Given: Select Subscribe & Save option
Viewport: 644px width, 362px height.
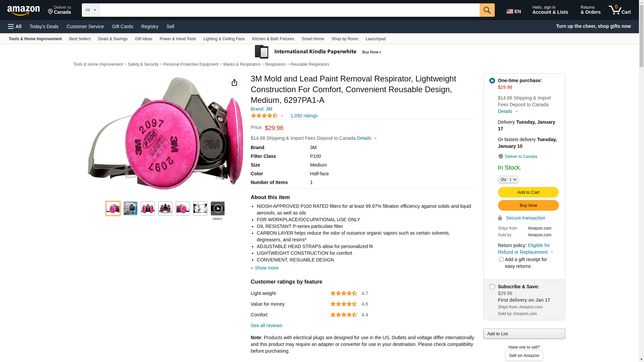Looking at the screenshot, I should 492,287.
